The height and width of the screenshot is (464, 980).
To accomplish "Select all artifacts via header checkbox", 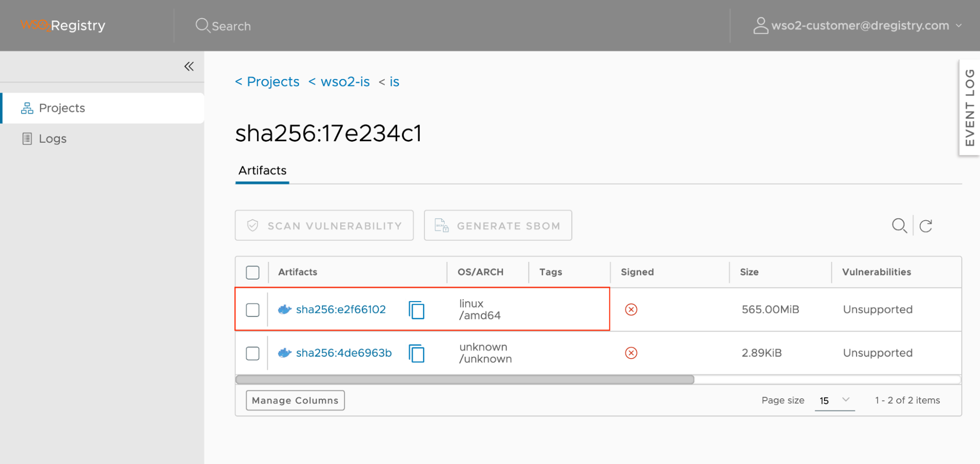I will (252, 272).
